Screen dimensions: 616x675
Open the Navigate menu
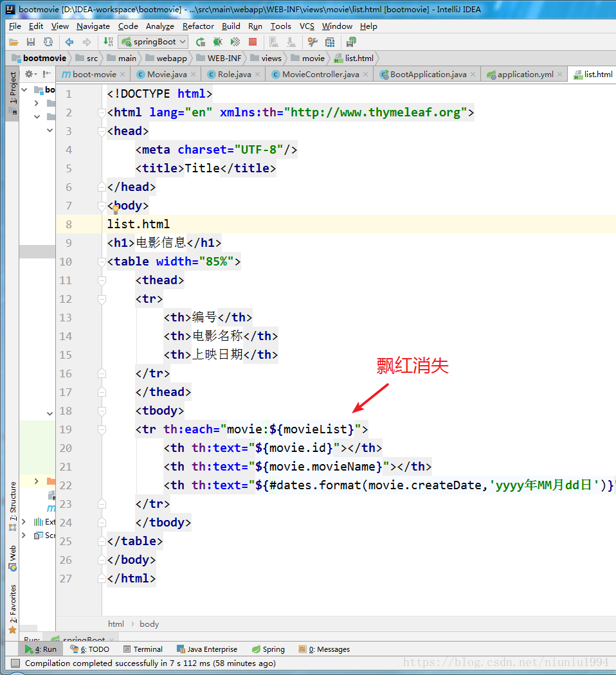[x=93, y=26]
